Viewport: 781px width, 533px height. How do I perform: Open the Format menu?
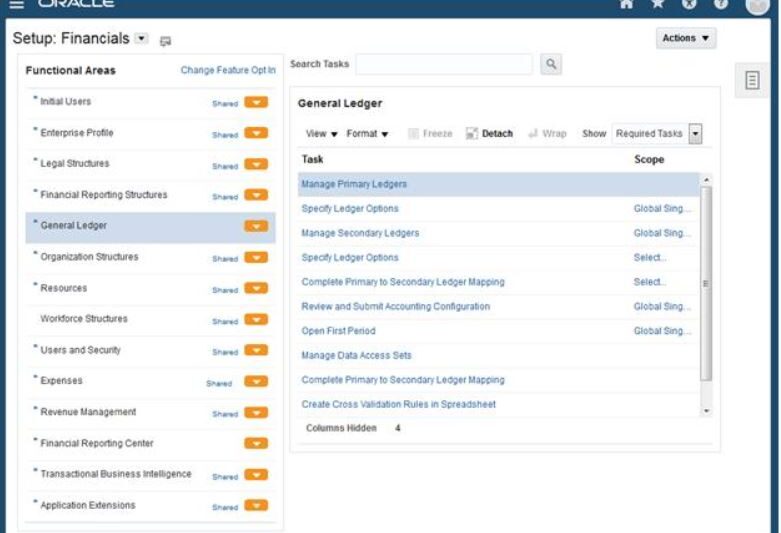click(367, 133)
